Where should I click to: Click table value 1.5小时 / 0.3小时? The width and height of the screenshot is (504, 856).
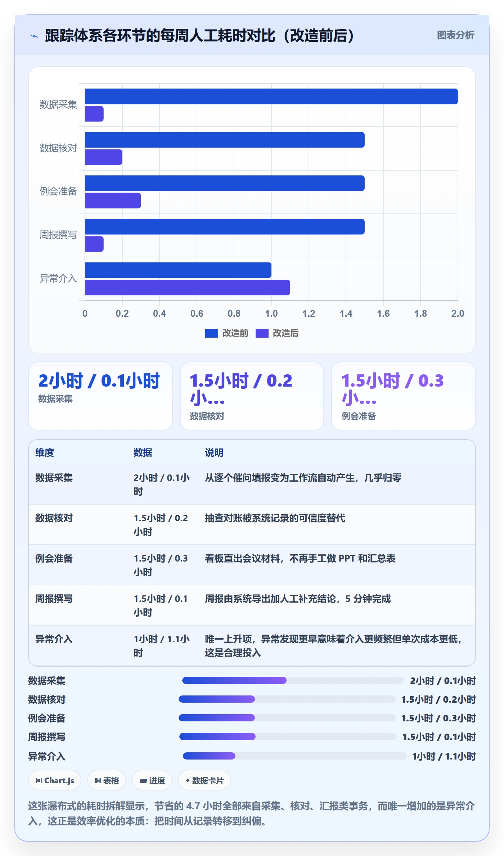click(161, 565)
